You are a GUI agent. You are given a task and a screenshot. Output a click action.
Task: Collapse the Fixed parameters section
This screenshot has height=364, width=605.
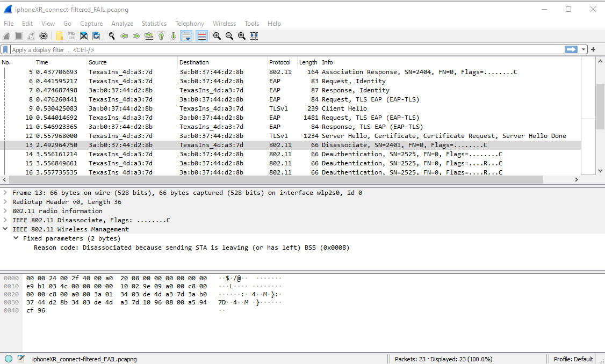coord(16,238)
